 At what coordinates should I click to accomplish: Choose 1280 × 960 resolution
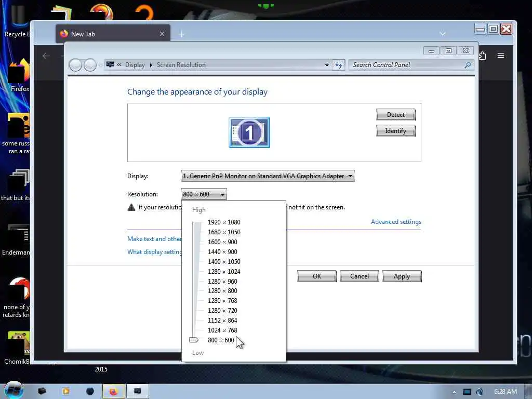coord(222,281)
